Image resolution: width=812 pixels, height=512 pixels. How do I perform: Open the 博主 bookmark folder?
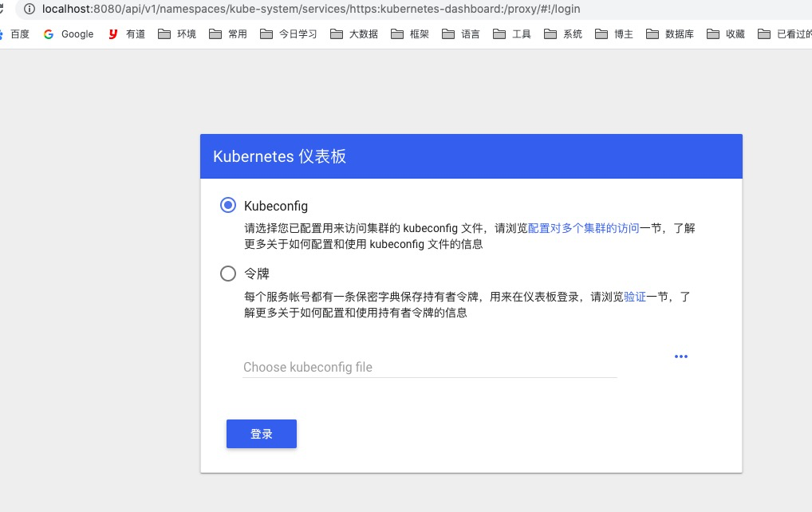point(613,34)
